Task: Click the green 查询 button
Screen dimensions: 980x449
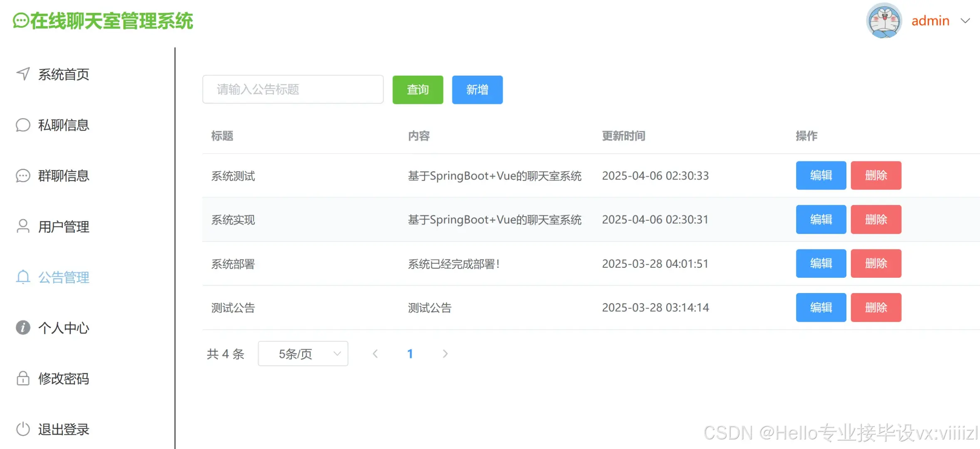Action: 417,90
